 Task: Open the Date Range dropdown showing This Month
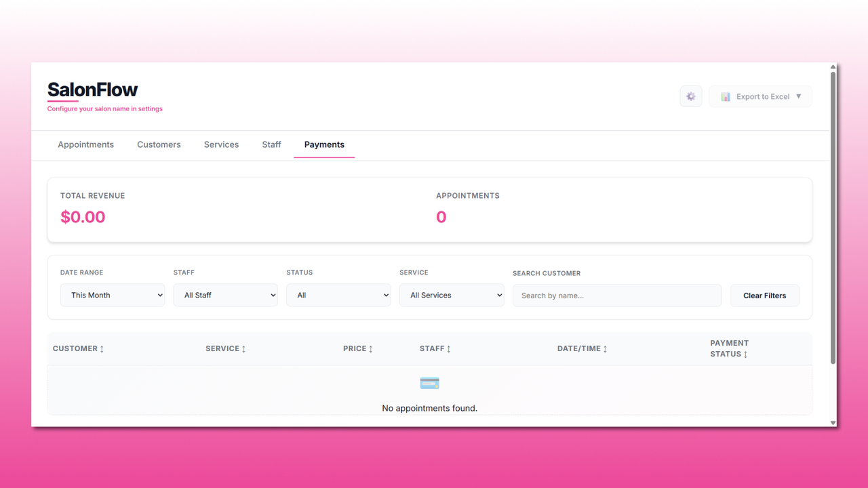click(x=113, y=295)
